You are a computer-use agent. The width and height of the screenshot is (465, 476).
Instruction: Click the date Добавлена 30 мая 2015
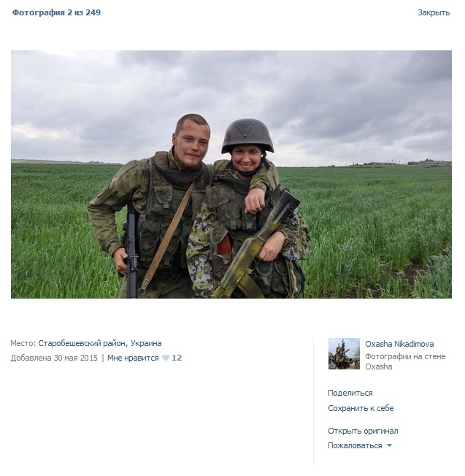[54, 358]
